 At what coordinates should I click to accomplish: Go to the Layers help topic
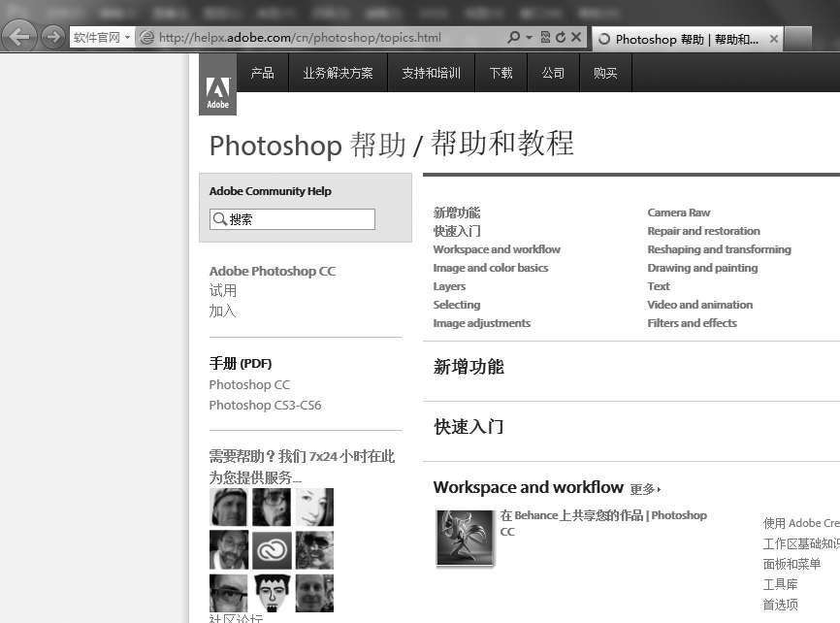(x=449, y=286)
